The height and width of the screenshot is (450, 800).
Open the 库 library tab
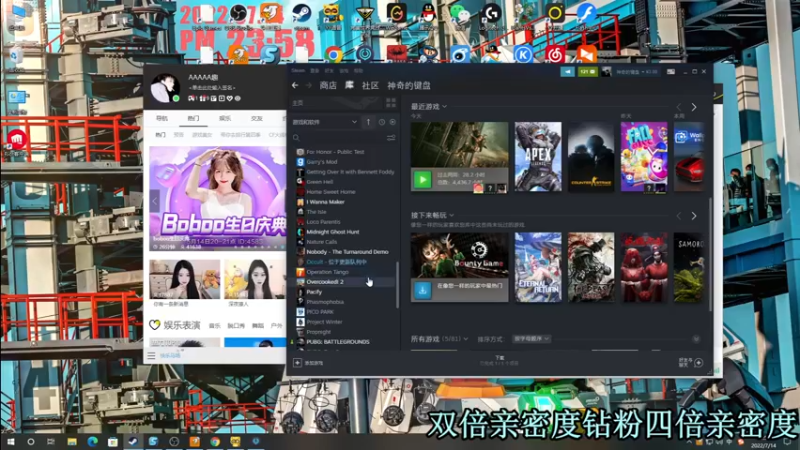coord(349,85)
